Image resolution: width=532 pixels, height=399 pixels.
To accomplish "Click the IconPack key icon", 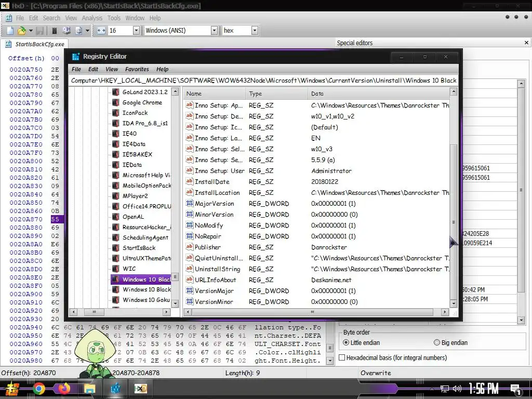I will [x=116, y=113].
